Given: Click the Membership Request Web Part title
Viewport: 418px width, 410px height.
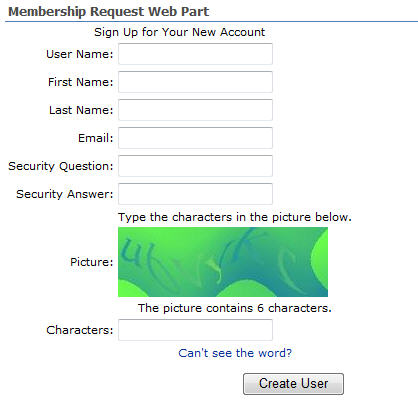Looking at the screenshot, I should point(109,11).
